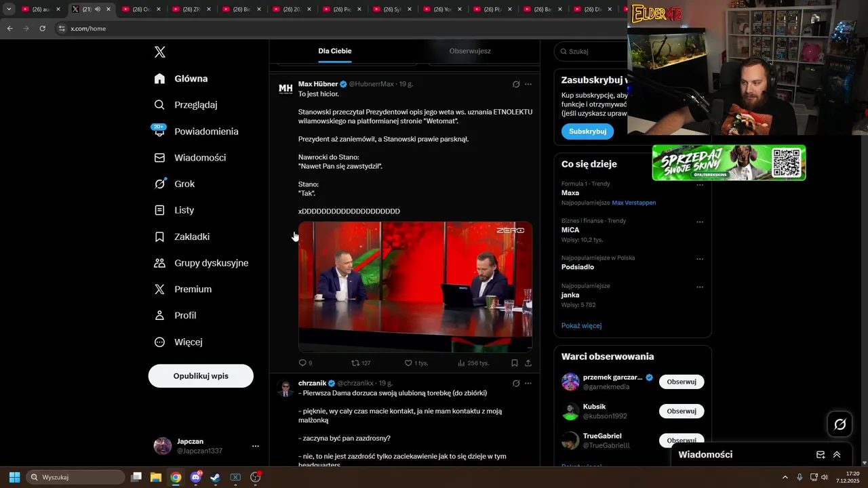This screenshot has width=868, height=488.
Task: Click the blue Subskrybuj button
Action: [x=587, y=131]
